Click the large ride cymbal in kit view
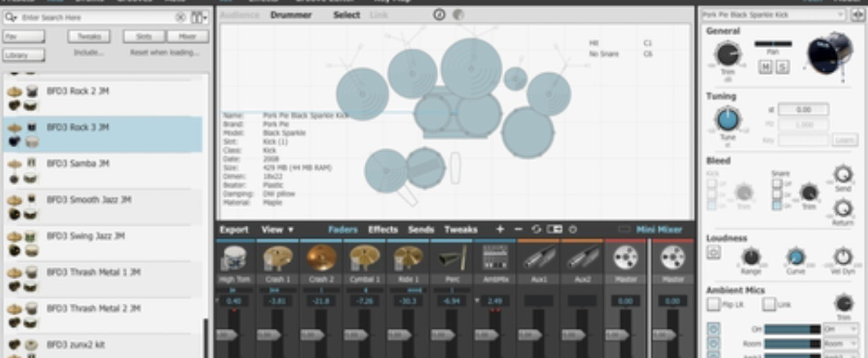868x358 pixels. pos(471,68)
